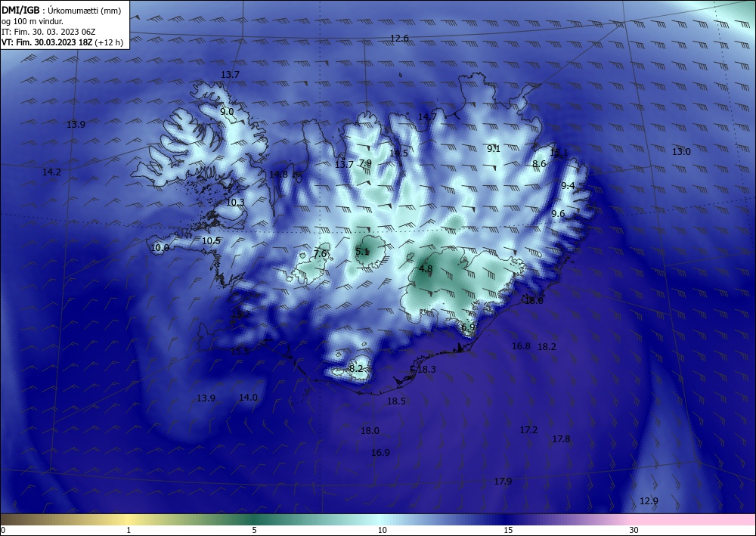Screen dimensions: 756x536
Task: Click the 14.7 value on the north coast
Action: click(427, 116)
